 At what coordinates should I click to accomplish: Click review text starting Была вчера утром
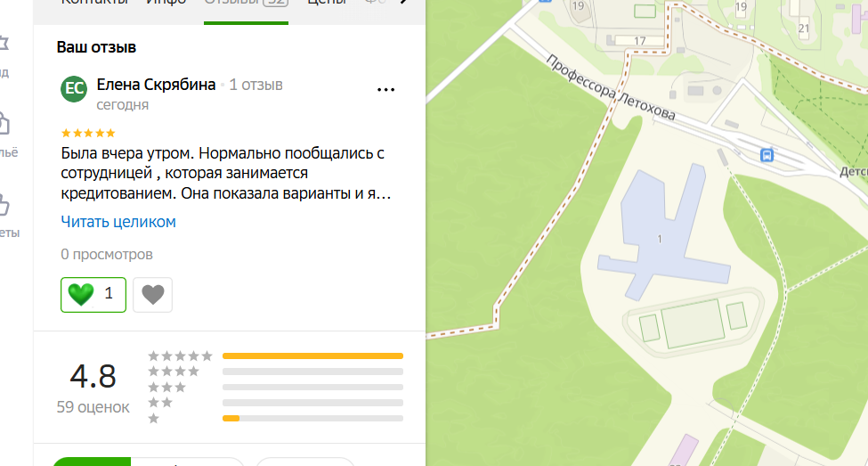tap(226, 173)
